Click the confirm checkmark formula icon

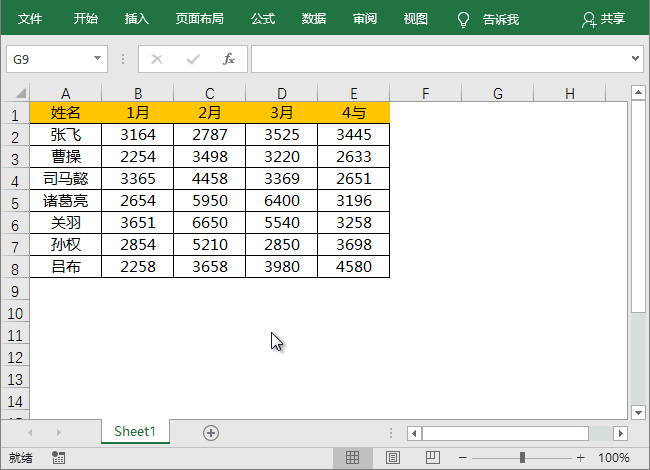[x=193, y=59]
